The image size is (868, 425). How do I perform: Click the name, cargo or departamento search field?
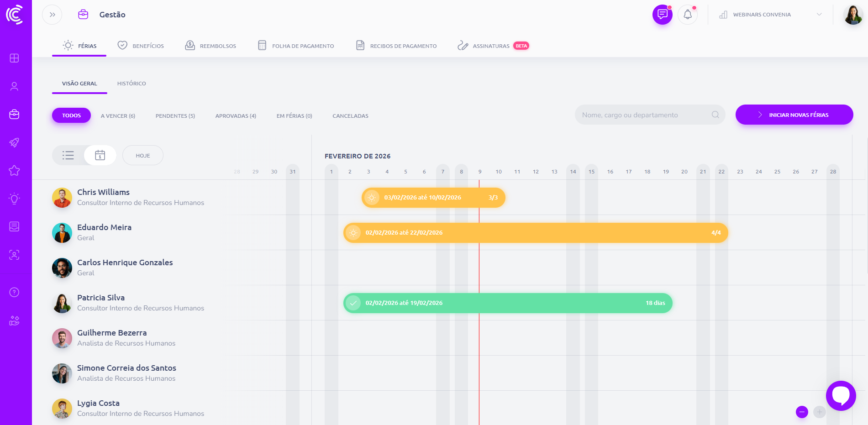click(x=644, y=115)
